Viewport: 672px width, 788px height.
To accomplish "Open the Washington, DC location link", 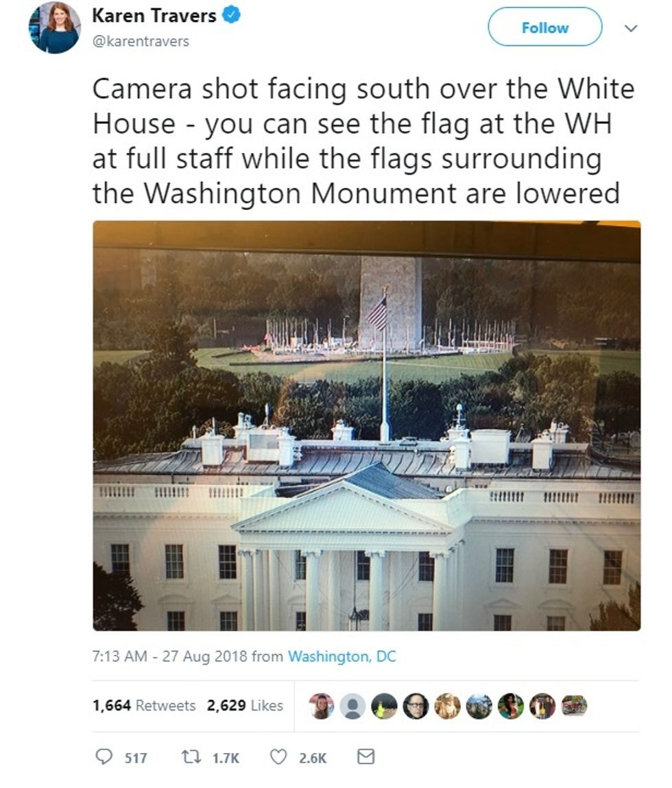I will pyautogui.click(x=341, y=656).
